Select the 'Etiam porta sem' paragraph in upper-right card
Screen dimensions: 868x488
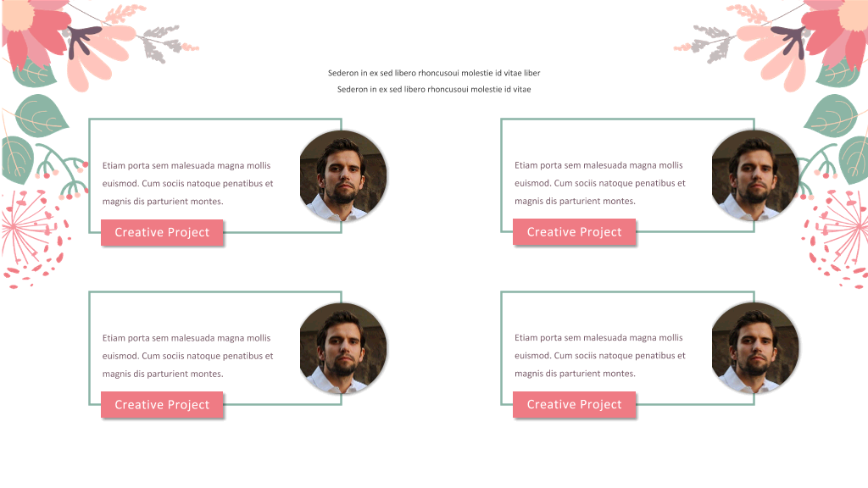pos(600,183)
